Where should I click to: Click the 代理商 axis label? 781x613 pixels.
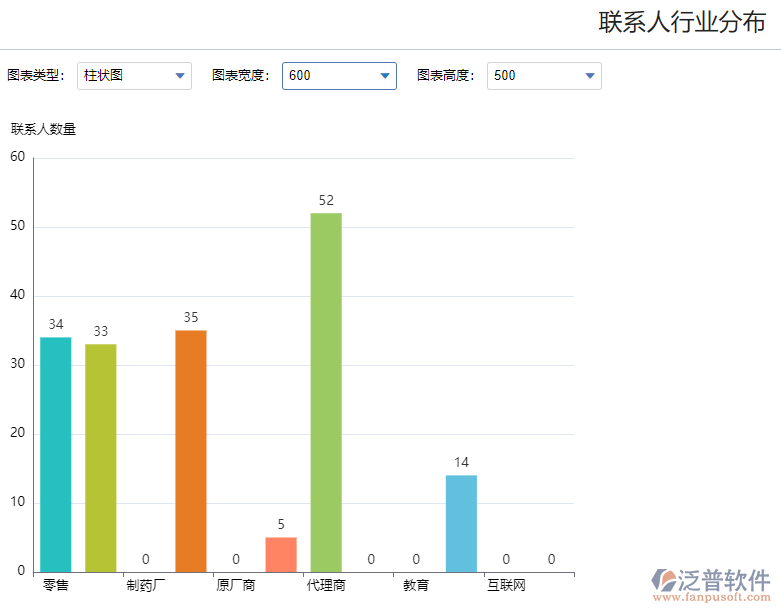click(x=326, y=585)
